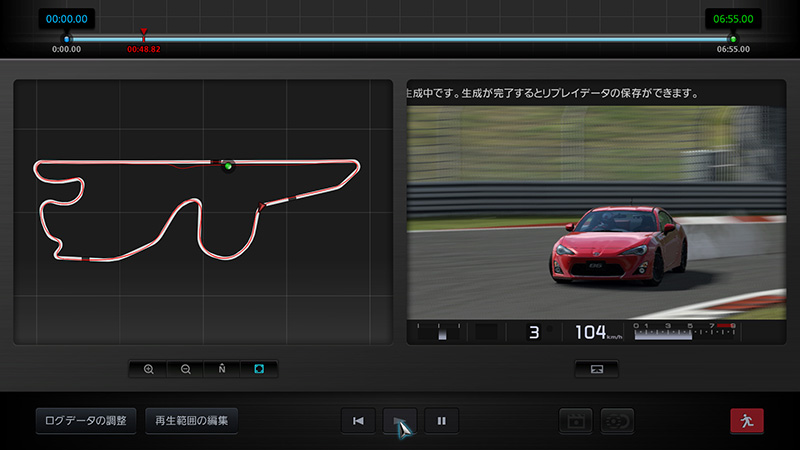800x450 pixels.
Task: Zoom out on the track map
Action: click(185, 369)
